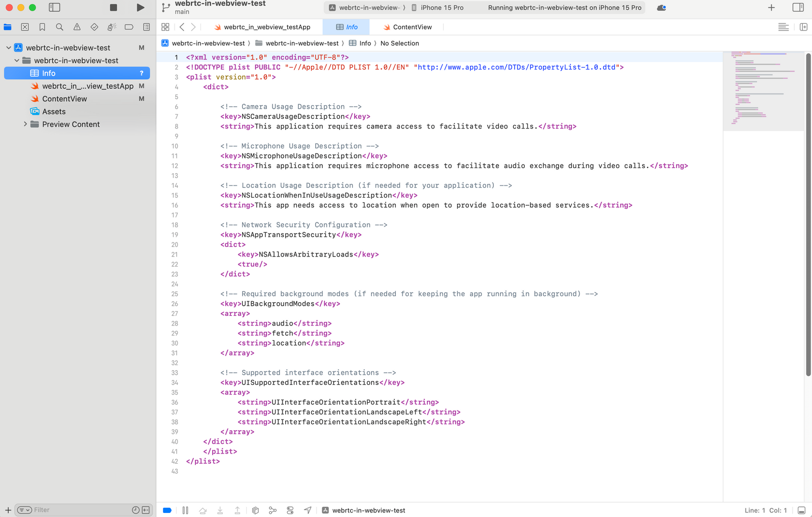Open the Issue navigator warning icon
The height and width of the screenshot is (517, 812).
(77, 27)
